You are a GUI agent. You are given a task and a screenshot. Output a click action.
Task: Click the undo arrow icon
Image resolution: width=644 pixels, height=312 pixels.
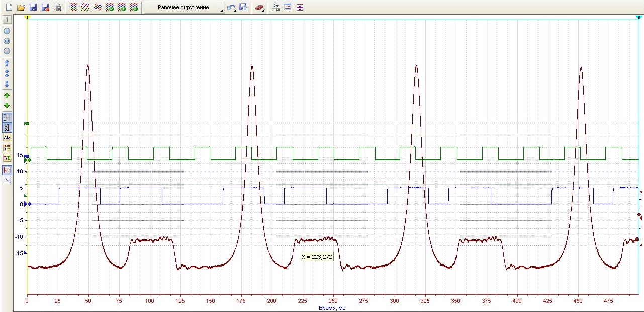pyautogui.click(x=231, y=7)
